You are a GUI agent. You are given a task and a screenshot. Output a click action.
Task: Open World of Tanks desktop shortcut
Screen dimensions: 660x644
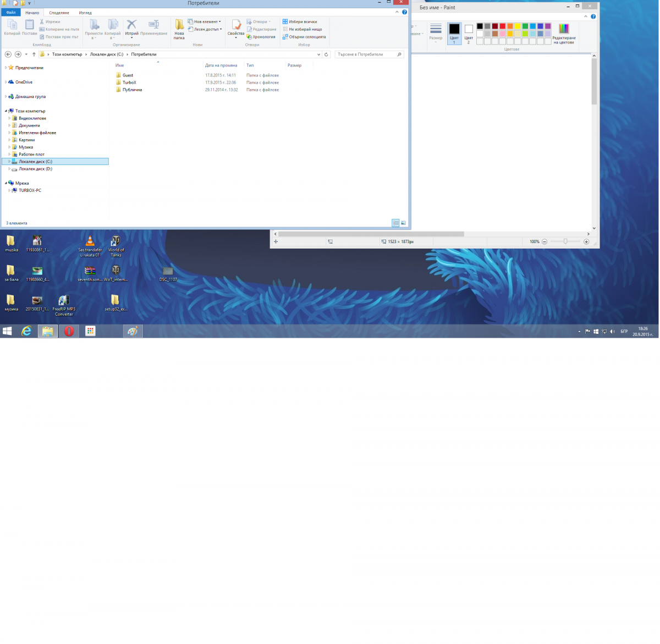116,246
